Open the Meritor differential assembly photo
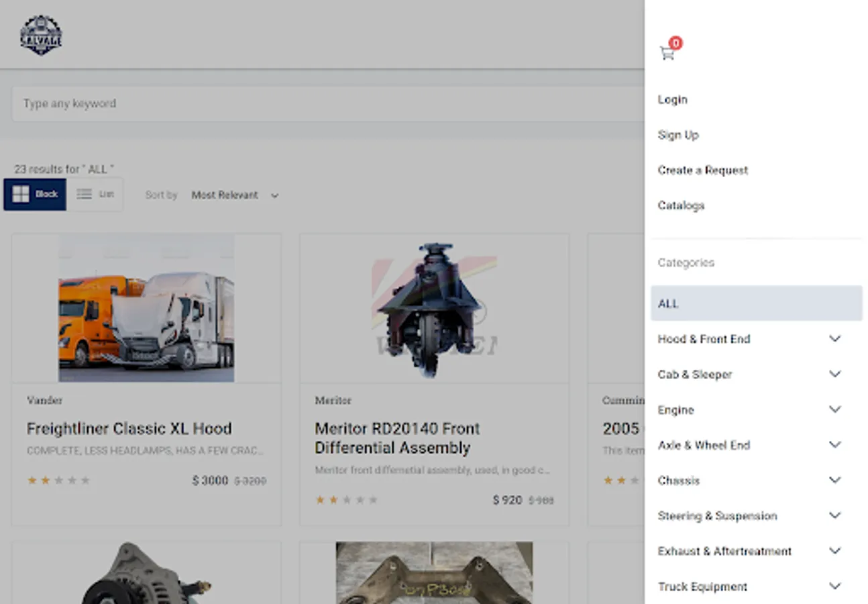The image size is (868, 604). point(434,309)
